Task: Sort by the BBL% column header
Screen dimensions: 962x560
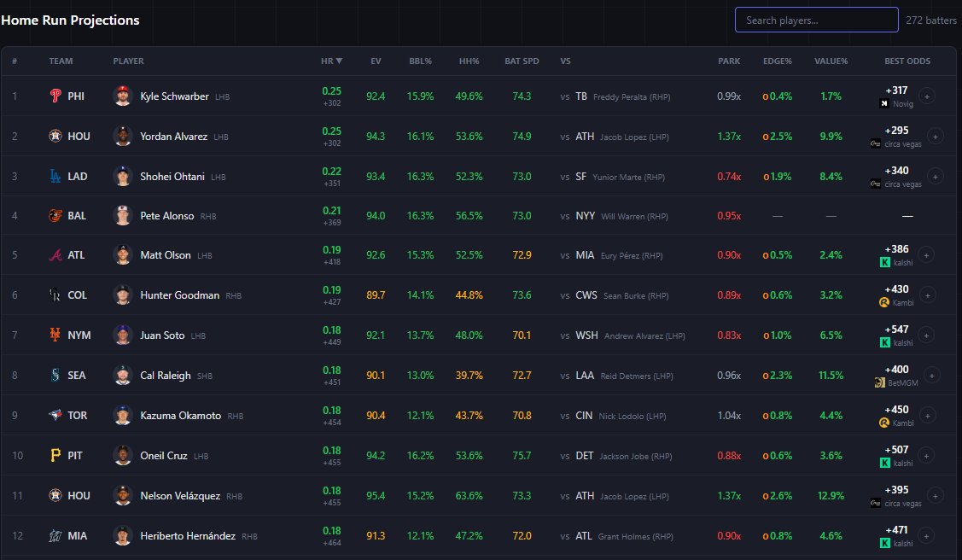Action: click(x=420, y=61)
